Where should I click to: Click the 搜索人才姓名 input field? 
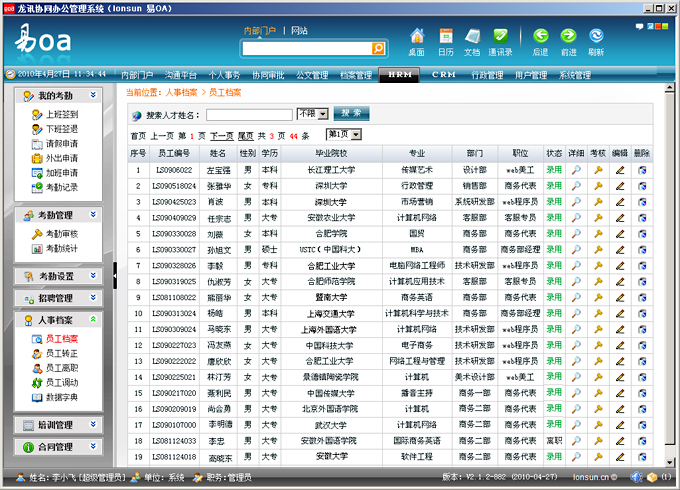[x=249, y=114]
